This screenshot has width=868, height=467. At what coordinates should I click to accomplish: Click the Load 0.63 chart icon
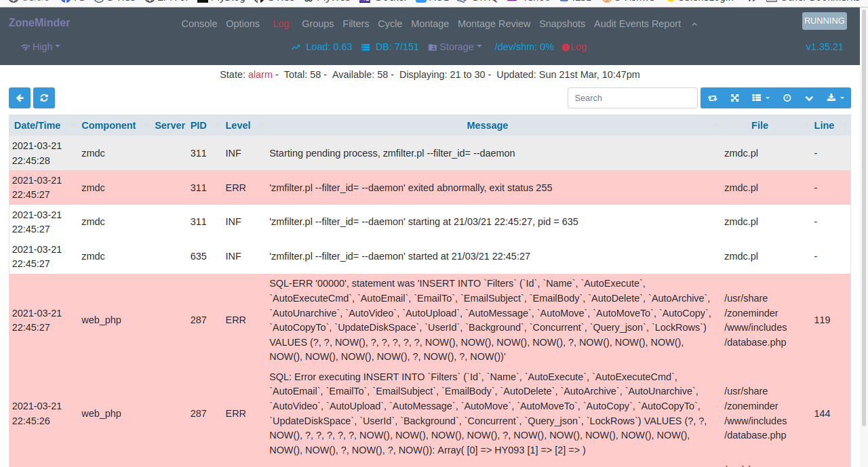296,47
